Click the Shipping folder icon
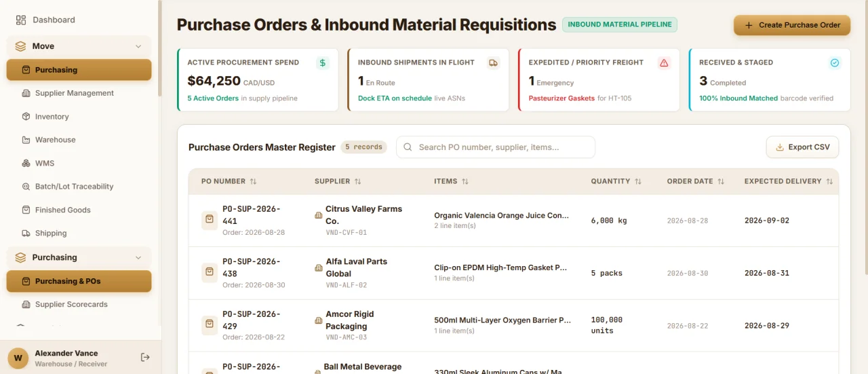This screenshot has width=868, height=374. pyautogui.click(x=26, y=233)
